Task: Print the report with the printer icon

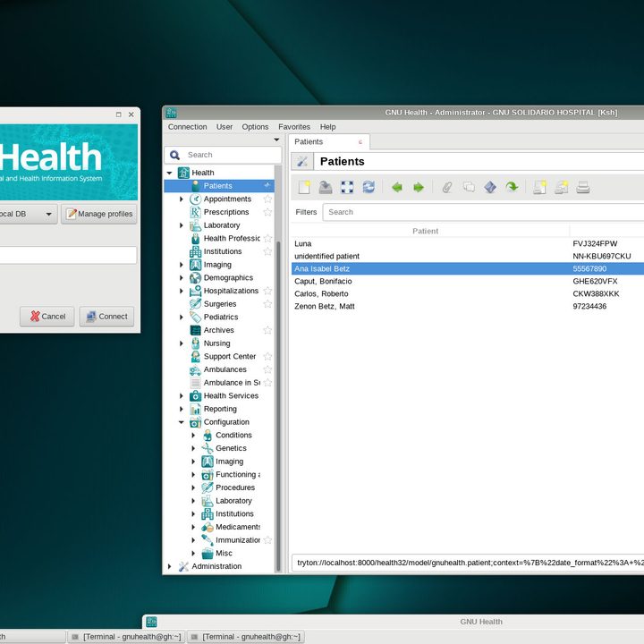Action: pyautogui.click(x=583, y=187)
